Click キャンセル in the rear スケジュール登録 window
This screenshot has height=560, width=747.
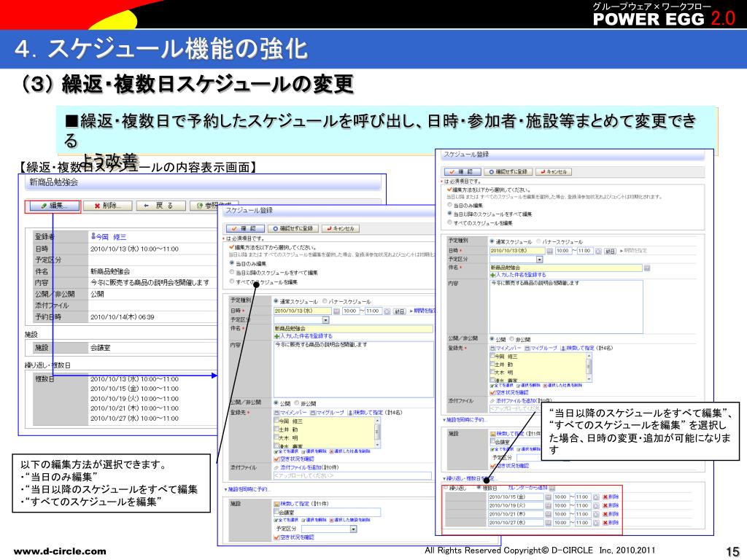click(341, 228)
